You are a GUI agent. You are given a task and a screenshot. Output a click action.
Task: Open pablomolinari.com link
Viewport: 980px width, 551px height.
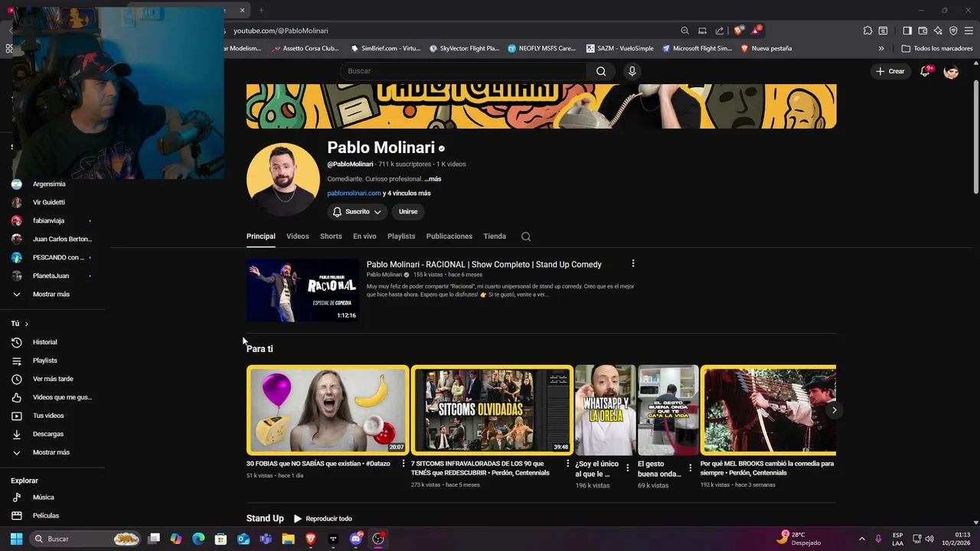tap(354, 194)
